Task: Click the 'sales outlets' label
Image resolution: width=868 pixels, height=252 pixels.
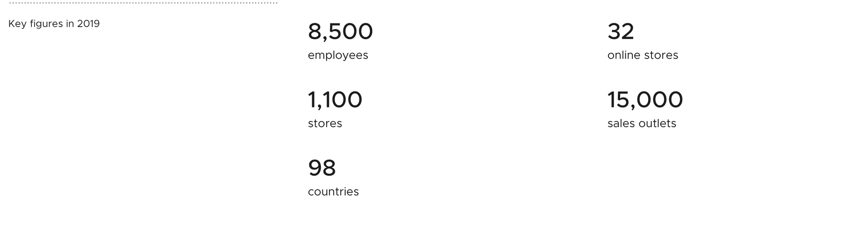Action: 642,123
